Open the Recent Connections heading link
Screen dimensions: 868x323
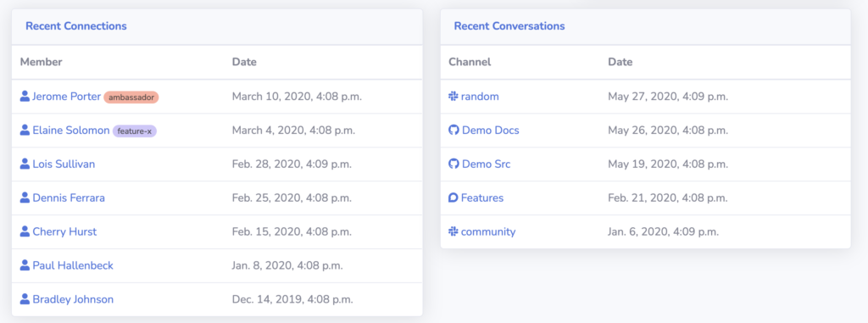click(75, 26)
